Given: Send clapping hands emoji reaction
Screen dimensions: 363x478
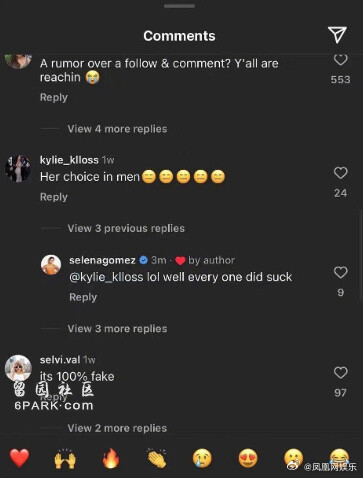Looking at the screenshot, I should 157,458.
